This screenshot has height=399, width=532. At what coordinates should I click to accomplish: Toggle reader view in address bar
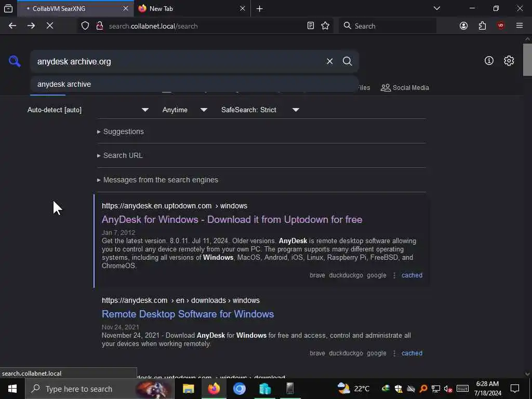[311, 26]
